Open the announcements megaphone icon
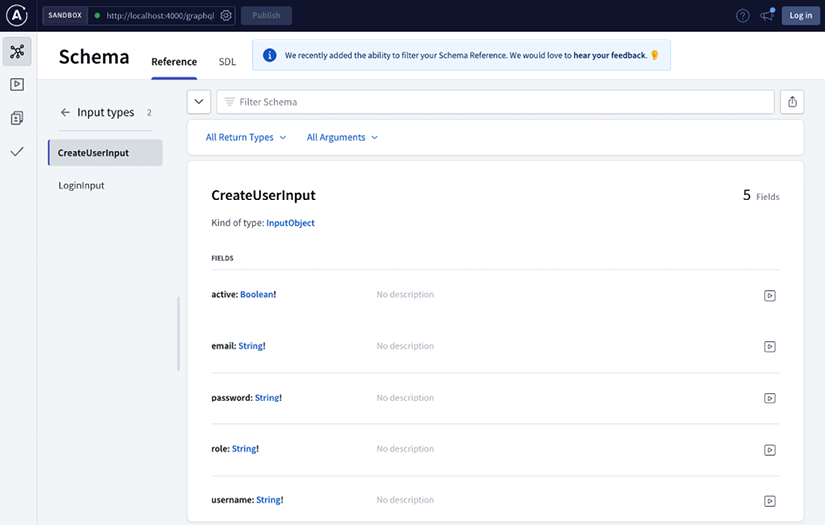 click(x=767, y=15)
